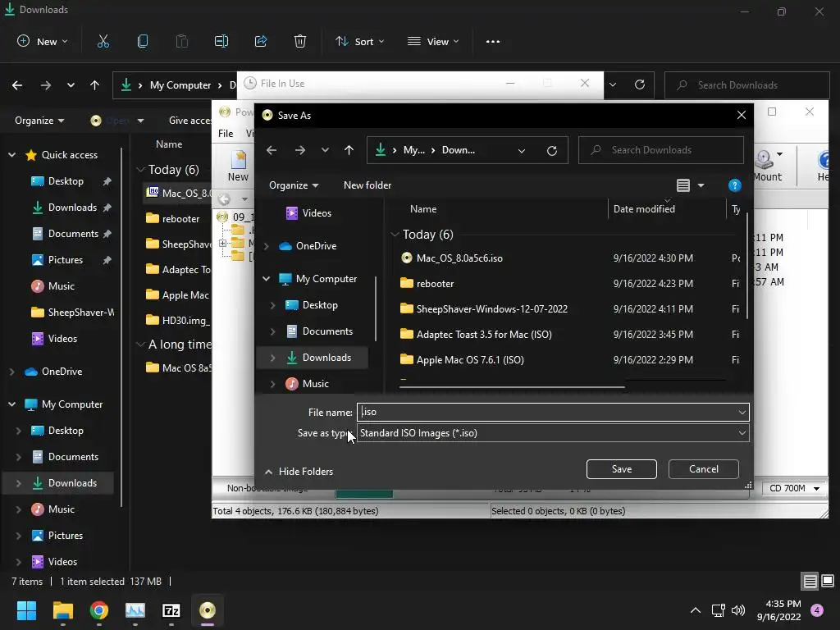Image resolution: width=840 pixels, height=630 pixels.
Task: Open the Windows Start menu
Action: (x=26, y=610)
